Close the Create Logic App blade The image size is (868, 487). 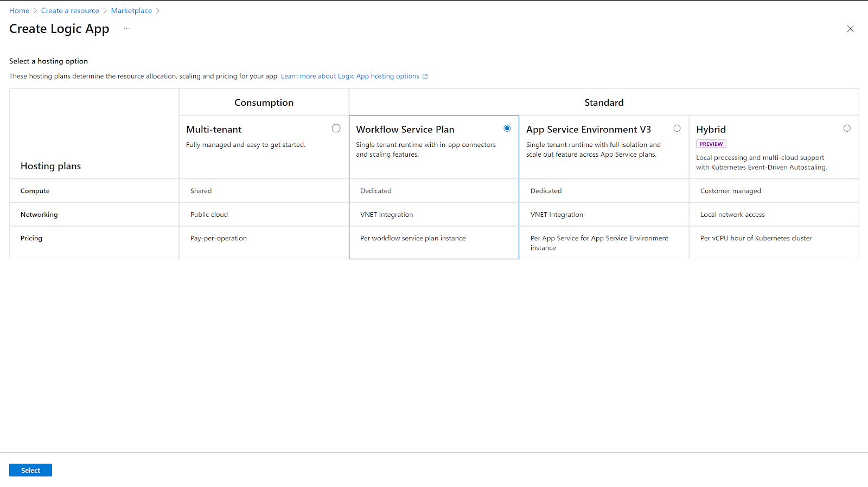(x=850, y=29)
